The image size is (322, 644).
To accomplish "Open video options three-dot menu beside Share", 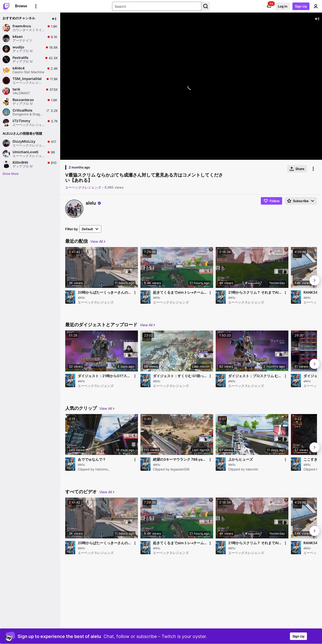I will click(313, 169).
